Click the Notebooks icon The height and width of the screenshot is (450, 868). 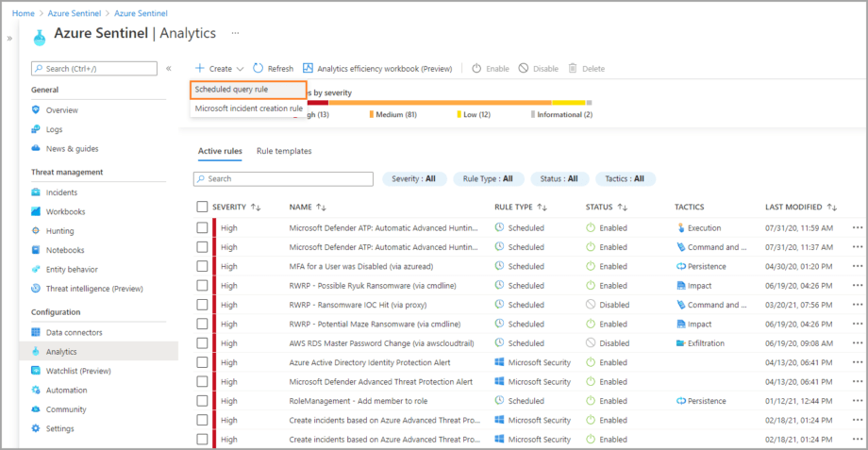tap(36, 250)
